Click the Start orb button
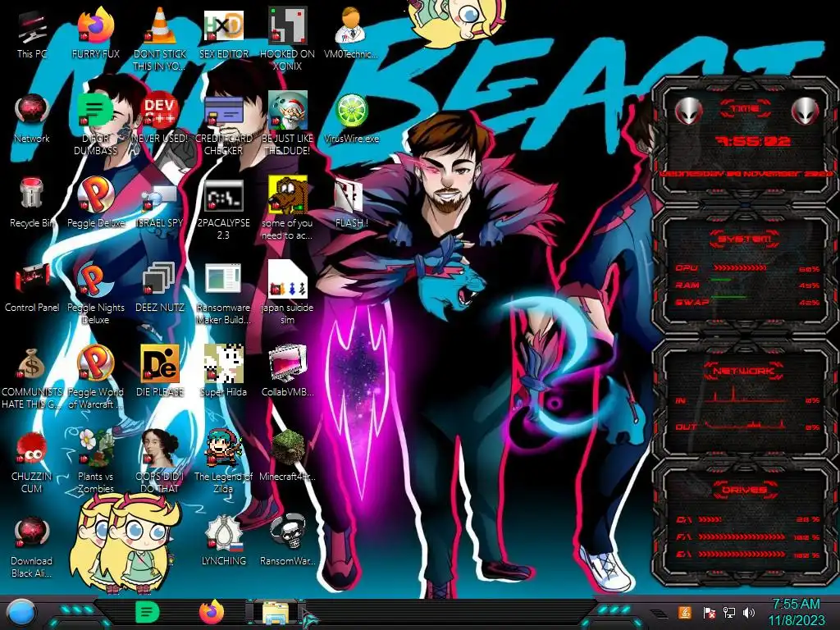This screenshot has width=840, height=630. [21, 613]
